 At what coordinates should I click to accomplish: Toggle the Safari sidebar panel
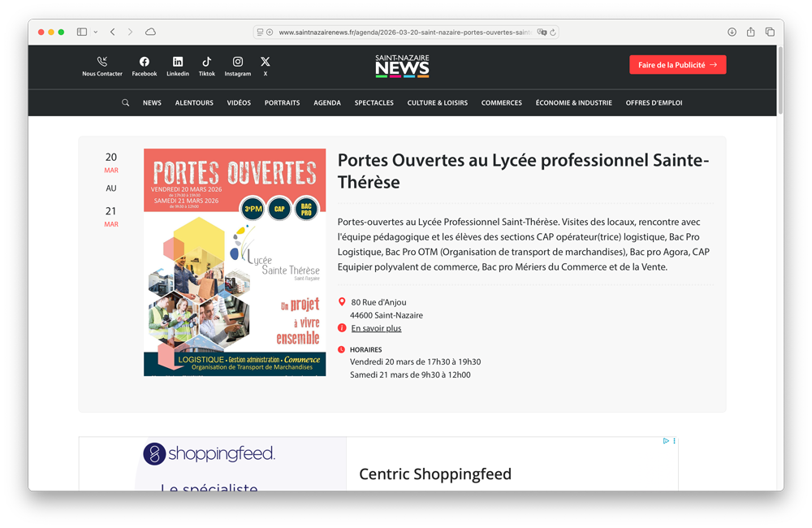80,31
